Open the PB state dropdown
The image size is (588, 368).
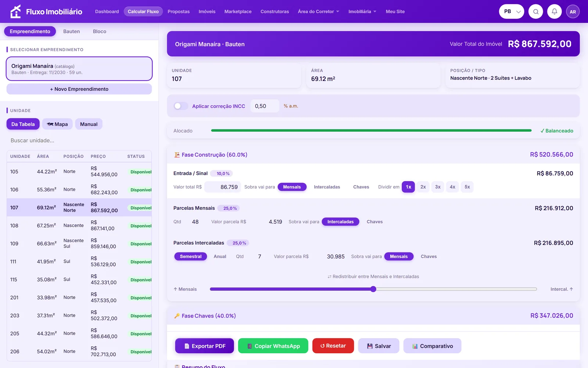click(512, 11)
